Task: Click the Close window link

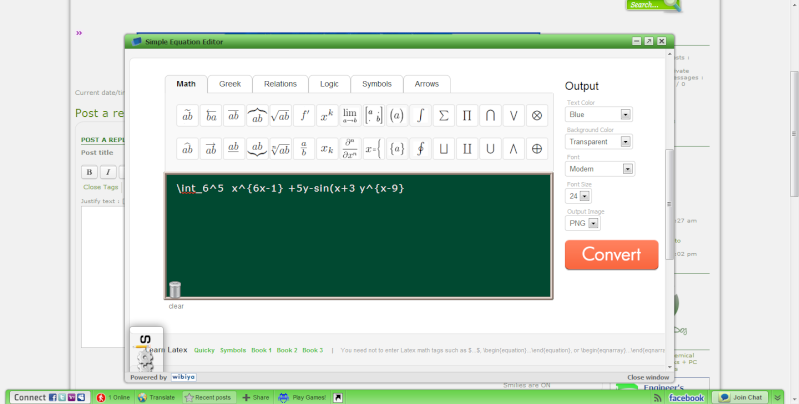Action: [x=648, y=378]
